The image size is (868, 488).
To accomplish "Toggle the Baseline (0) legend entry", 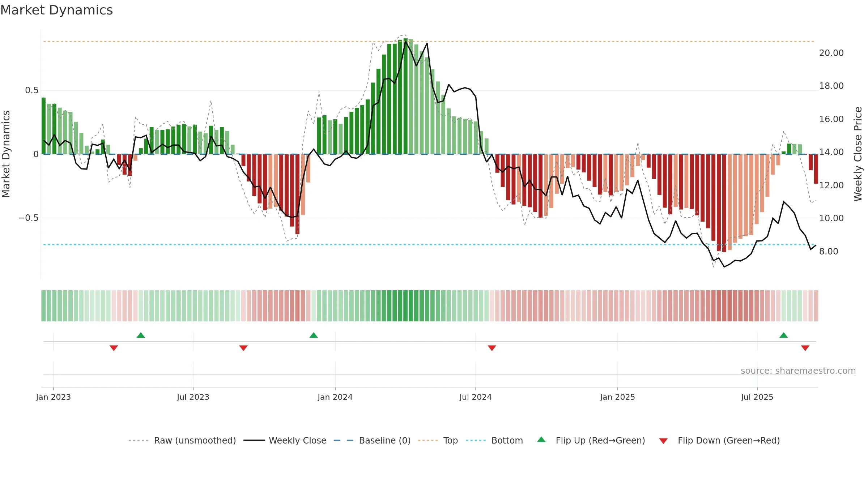I will click(x=372, y=440).
